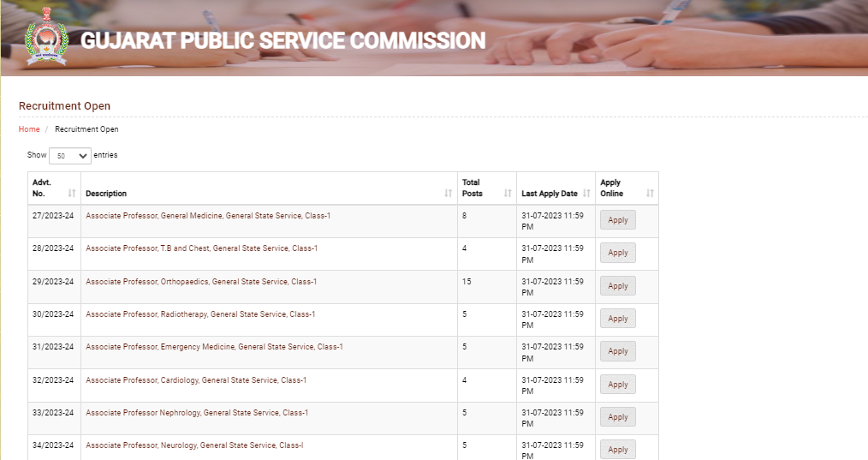Open Associate Professor, Radiotherapy description link
This screenshot has height=460, width=868.
[x=200, y=314]
